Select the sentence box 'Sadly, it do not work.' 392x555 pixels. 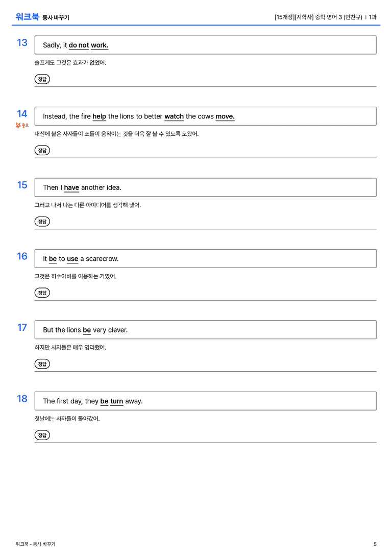205,45
